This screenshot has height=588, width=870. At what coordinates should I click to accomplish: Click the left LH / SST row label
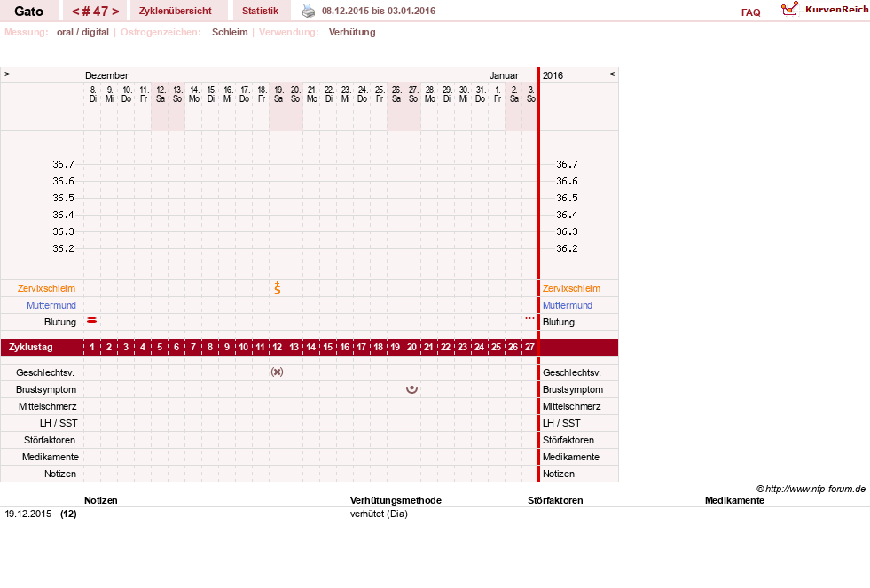(59, 423)
